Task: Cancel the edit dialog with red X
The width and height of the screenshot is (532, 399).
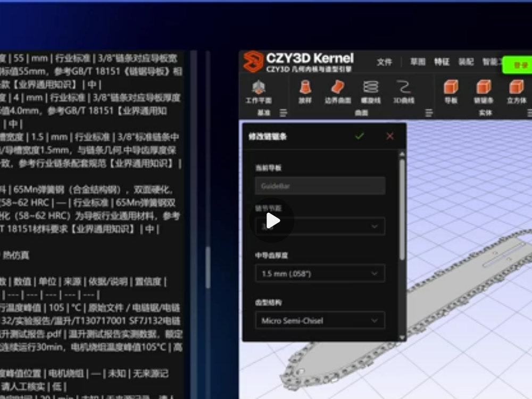Action: pyautogui.click(x=390, y=136)
